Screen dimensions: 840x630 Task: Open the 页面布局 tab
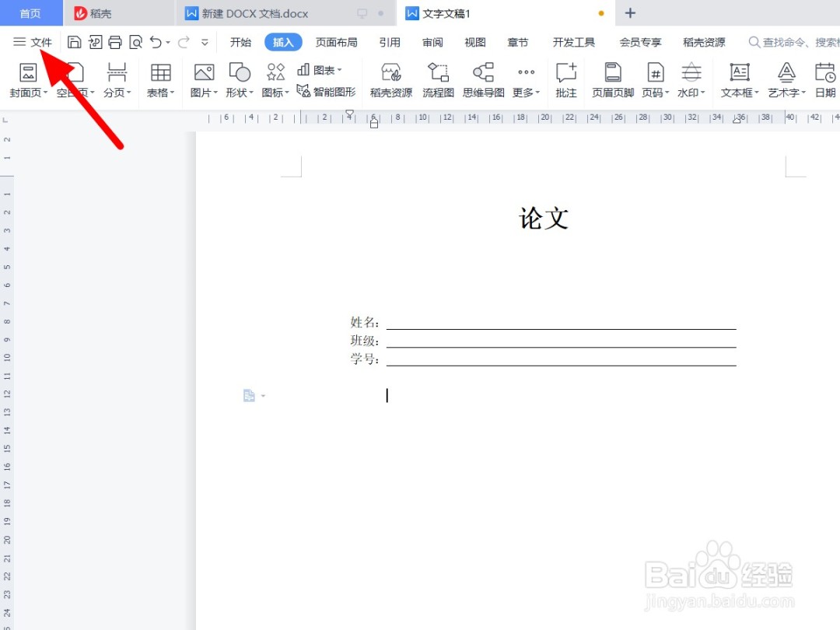click(x=337, y=42)
